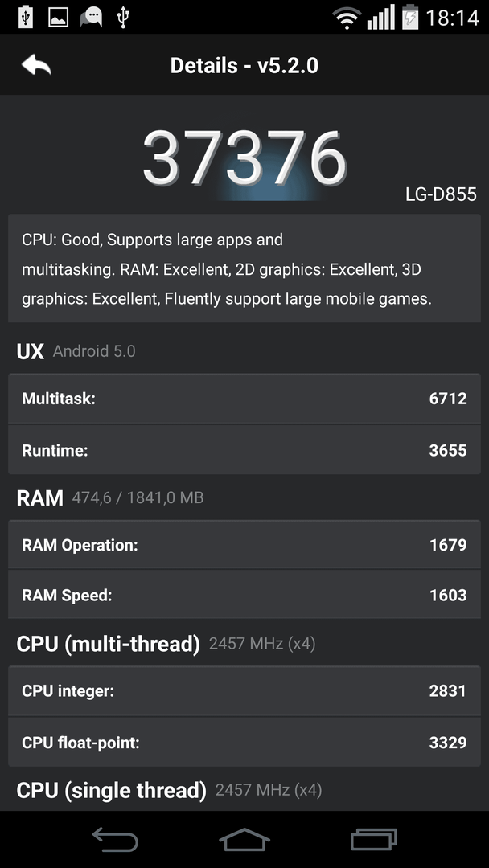The image size is (489, 868).
Task: Select the Multitask score row
Action: 244,399
